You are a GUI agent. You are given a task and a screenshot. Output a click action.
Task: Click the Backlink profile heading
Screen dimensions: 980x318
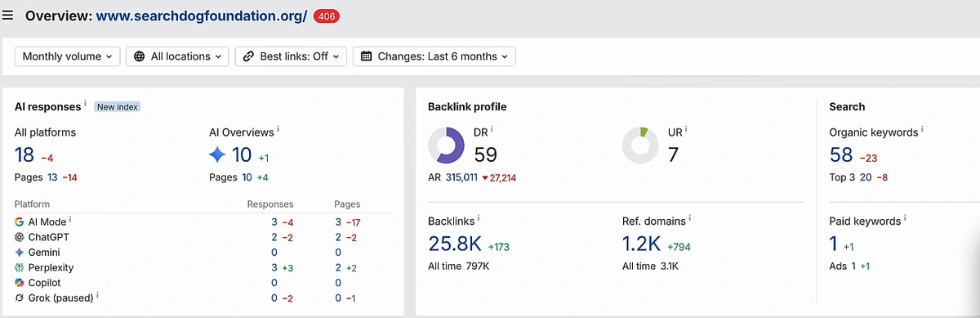[x=467, y=106]
